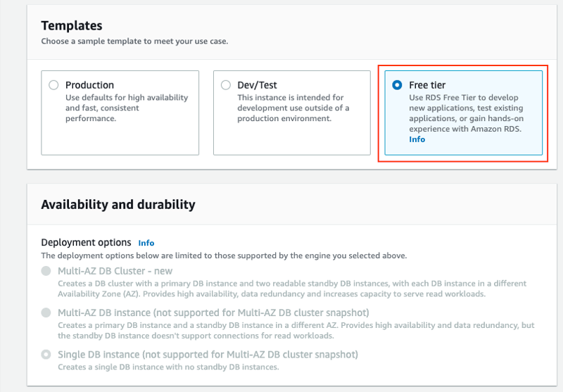Click the 'Multi-AZ DB Cluster - new' label
This screenshot has width=563, height=392.
point(115,271)
